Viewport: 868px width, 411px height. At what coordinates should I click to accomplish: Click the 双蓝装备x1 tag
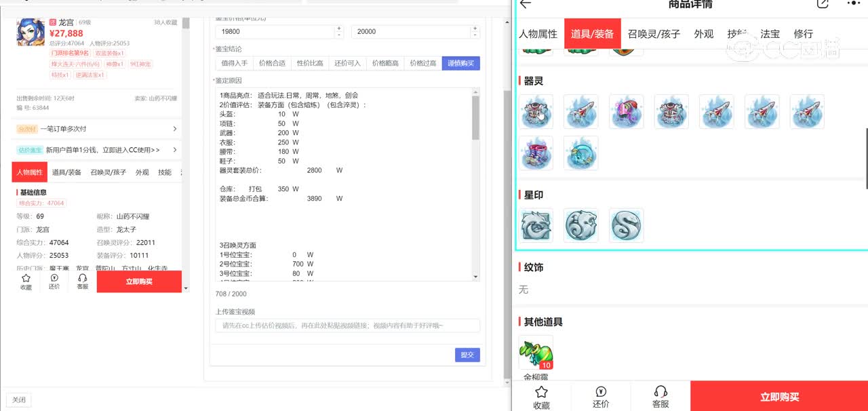[110, 53]
